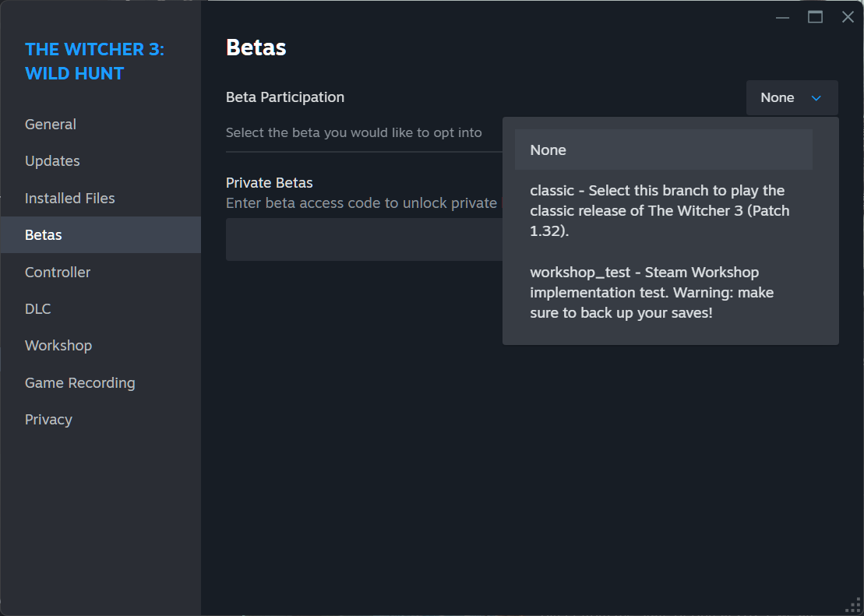Open the Workshop section

[x=101, y=346]
